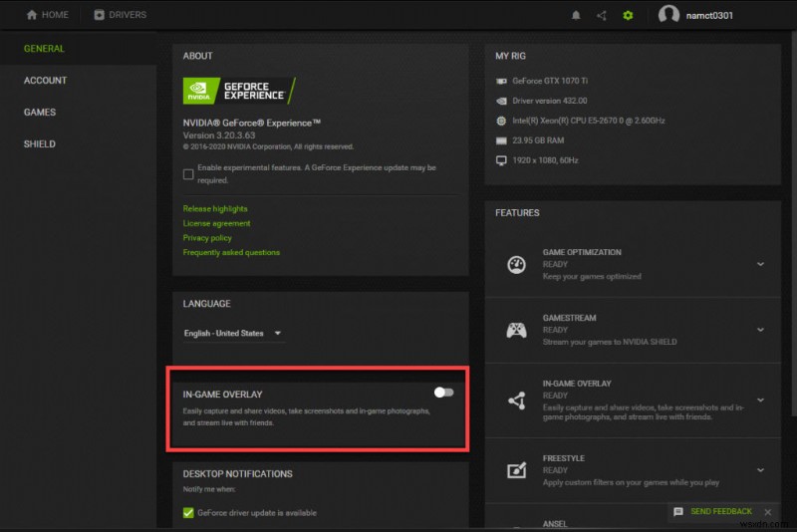
Task: Open the notifications bell
Action: click(x=576, y=15)
